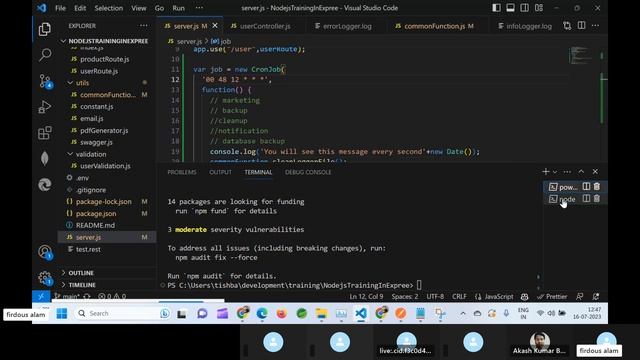The height and width of the screenshot is (360, 640).
Task: Open the Run menu
Action: (178, 8)
